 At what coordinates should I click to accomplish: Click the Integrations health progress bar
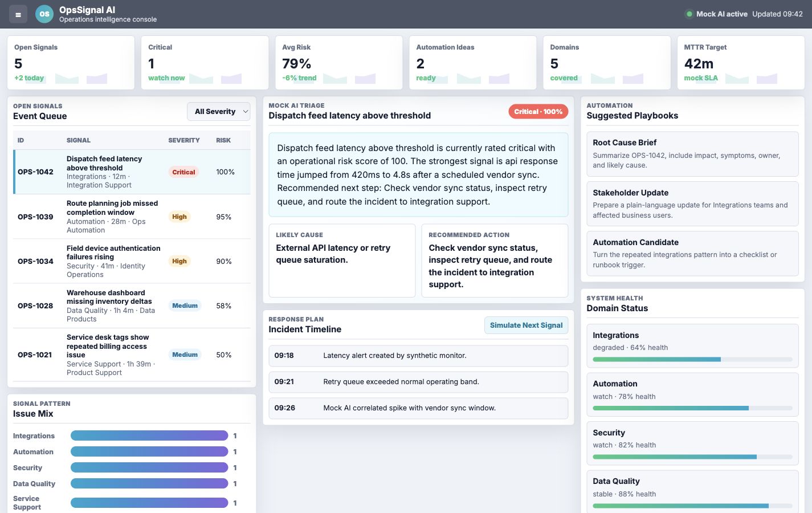click(692, 360)
